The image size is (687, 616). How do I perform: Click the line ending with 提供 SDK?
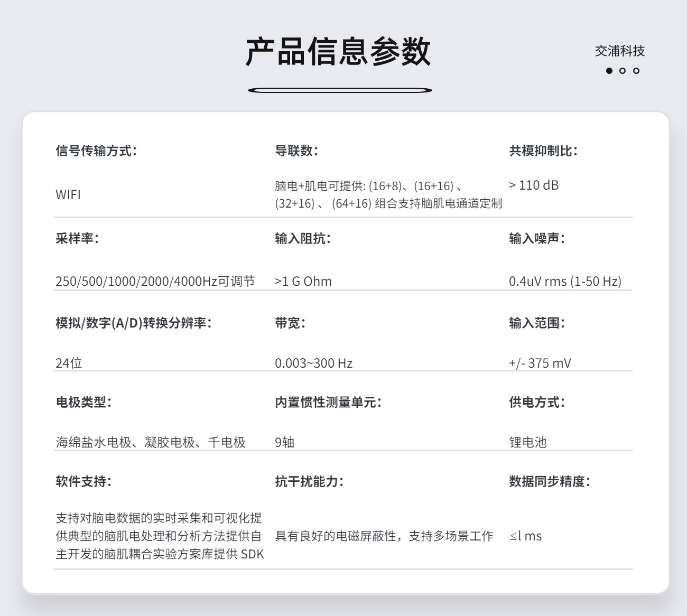(x=160, y=554)
